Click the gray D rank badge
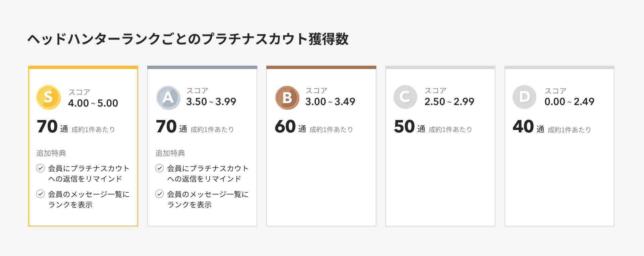 click(524, 97)
